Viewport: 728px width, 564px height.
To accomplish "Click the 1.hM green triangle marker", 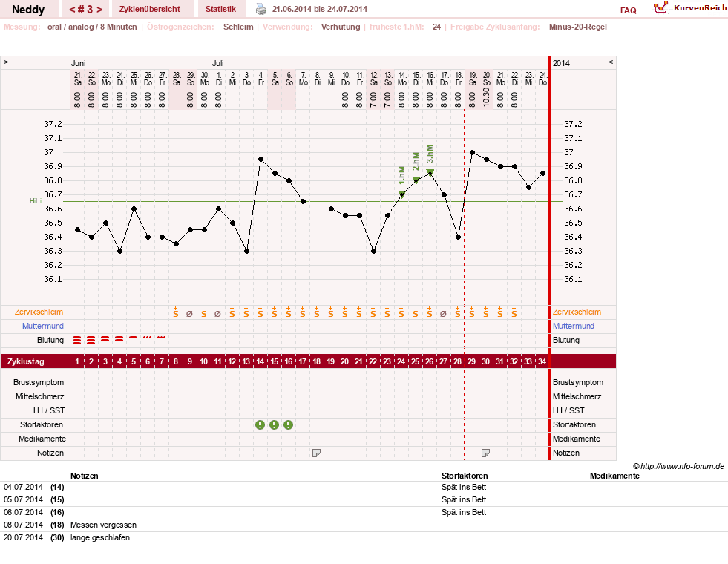I will 401,194.
